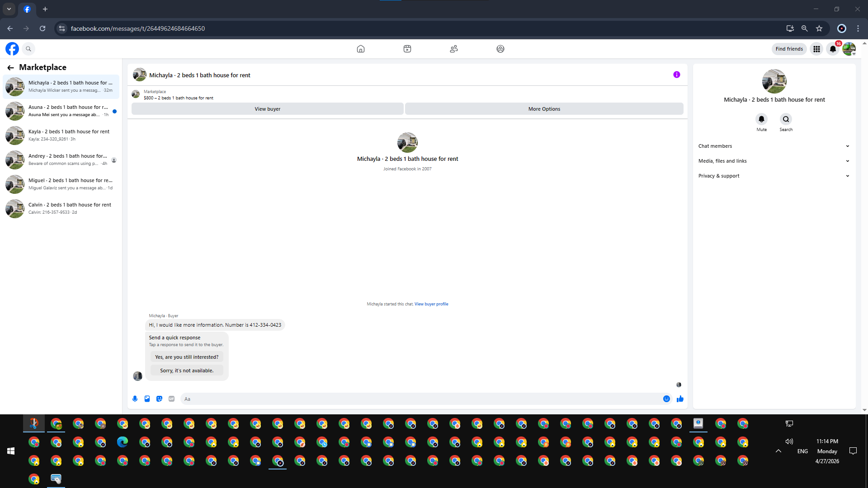This screenshot has height=488, width=868.
Task: Send quick response 'Sorry, it's not available.'
Action: click(187, 371)
